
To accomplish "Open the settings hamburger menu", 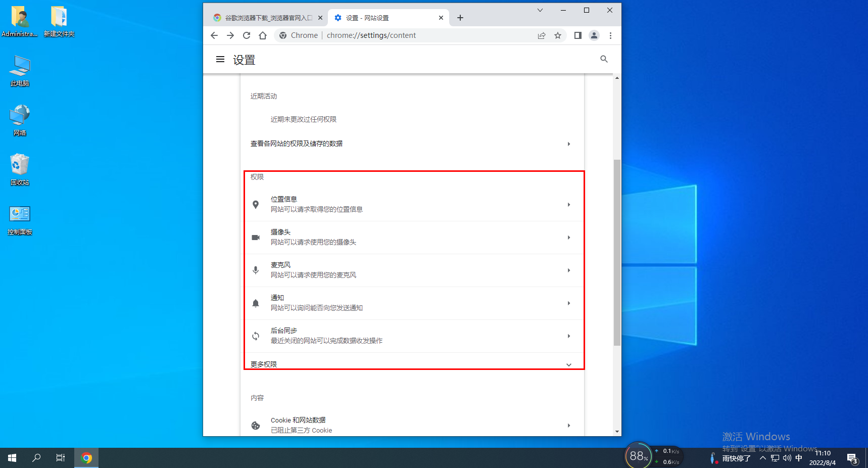I will (x=220, y=59).
